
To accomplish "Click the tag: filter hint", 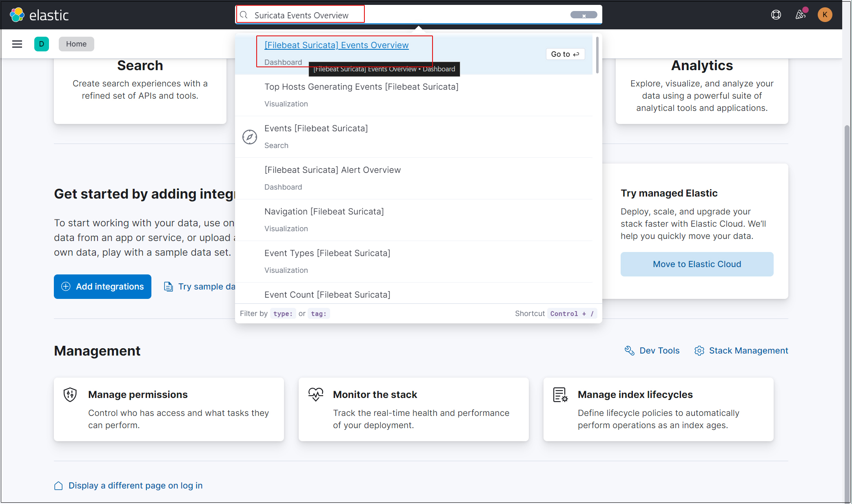I will coord(319,314).
